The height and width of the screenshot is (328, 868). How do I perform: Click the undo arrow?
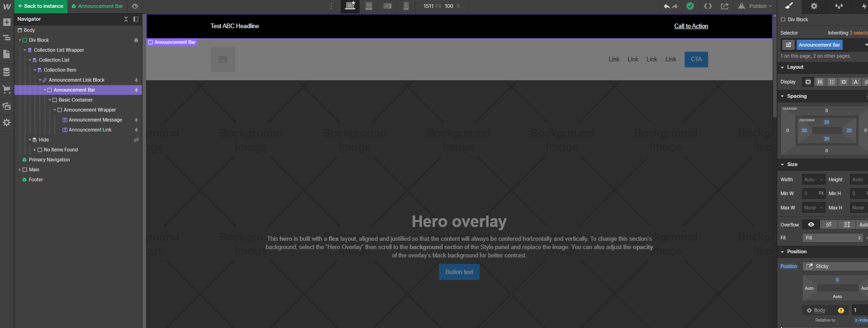(x=666, y=6)
